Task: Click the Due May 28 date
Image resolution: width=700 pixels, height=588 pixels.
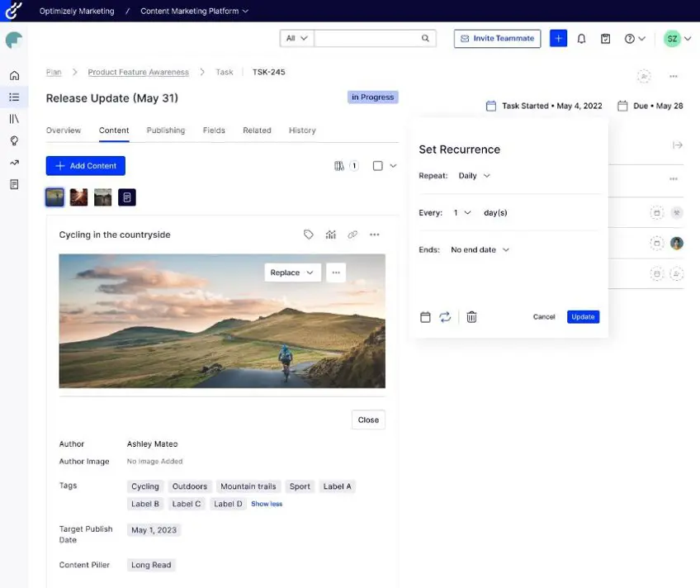Action: pos(650,106)
